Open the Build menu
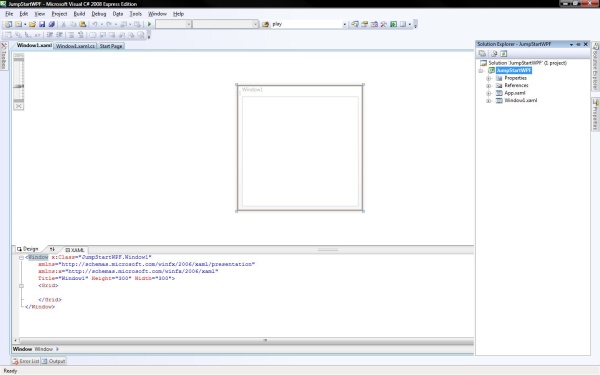Screen dimensions: 600x375 point(79,14)
